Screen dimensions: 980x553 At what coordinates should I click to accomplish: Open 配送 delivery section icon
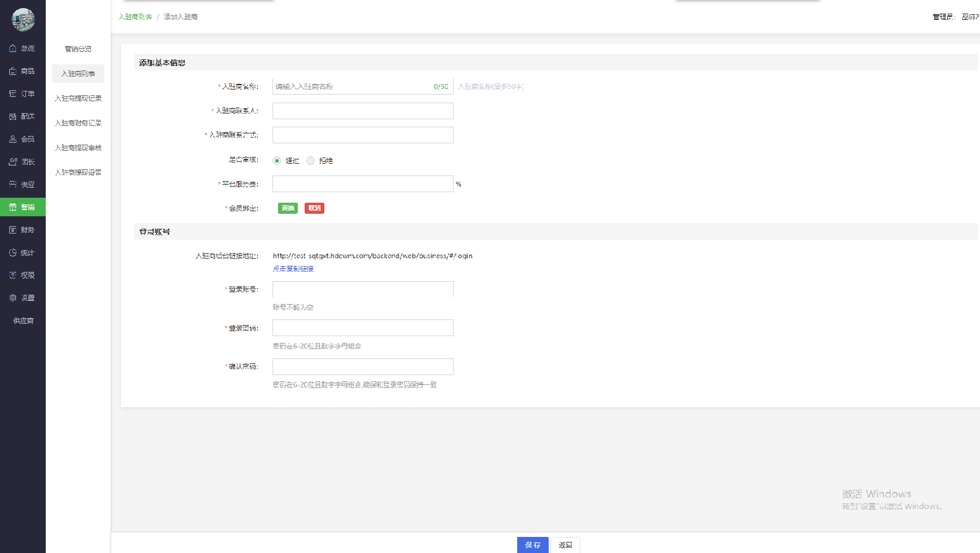coord(13,116)
